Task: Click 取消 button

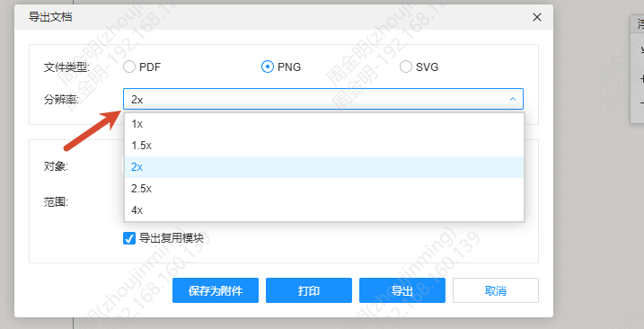Action: point(496,290)
